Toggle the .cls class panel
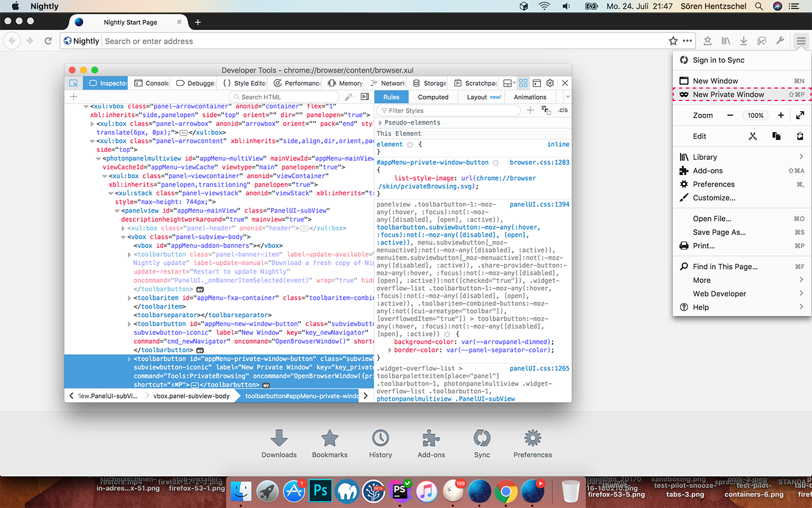 (x=563, y=110)
